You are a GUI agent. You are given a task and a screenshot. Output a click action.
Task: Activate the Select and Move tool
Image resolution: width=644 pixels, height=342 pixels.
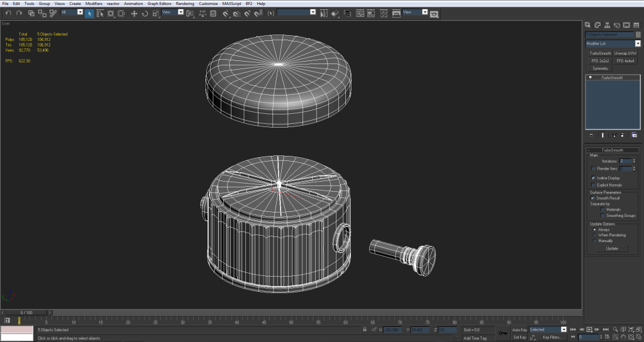pos(133,13)
